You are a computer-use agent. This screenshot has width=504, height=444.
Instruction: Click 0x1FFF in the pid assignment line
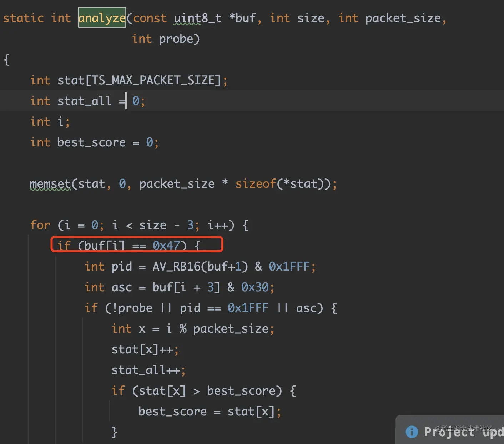point(289,267)
